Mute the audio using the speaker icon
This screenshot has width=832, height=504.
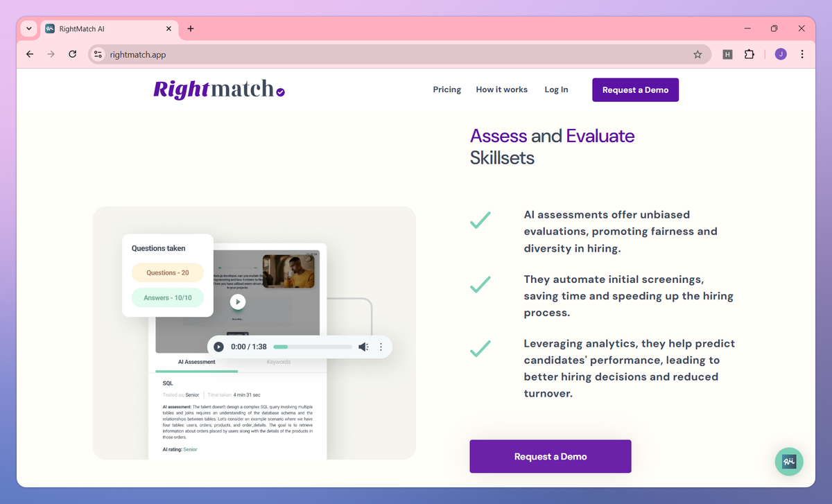pyautogui.click(x=363, y=347)
